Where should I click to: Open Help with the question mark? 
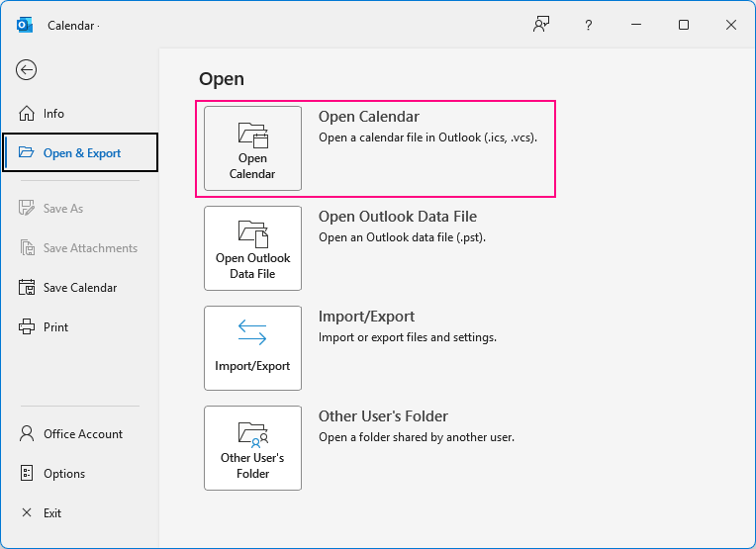(x=588, y=25)
